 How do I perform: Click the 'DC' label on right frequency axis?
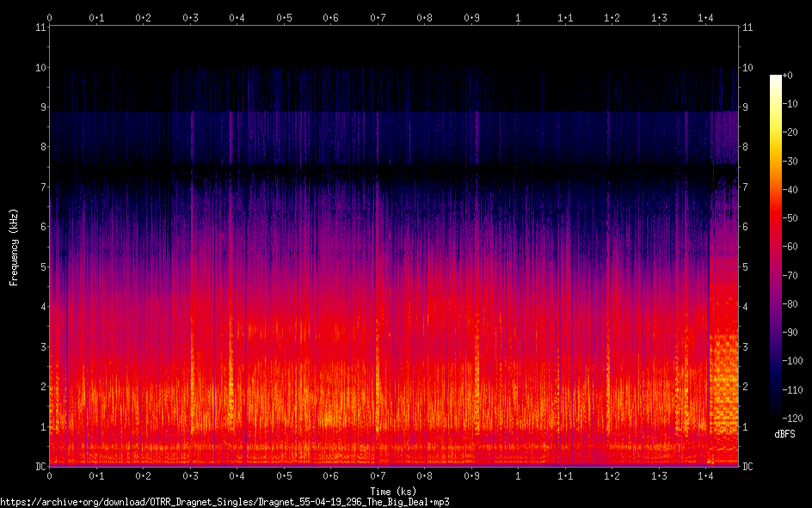pyautogui.click(x=748, y=467)
